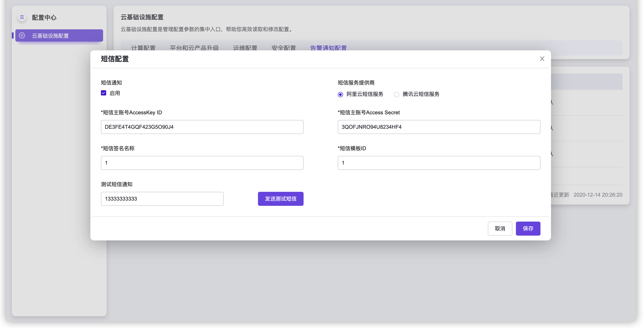Screen dimensions: 644x328
Task: Select 腾讯云短信服务 radio option
Action: click(x=397, y=94)
